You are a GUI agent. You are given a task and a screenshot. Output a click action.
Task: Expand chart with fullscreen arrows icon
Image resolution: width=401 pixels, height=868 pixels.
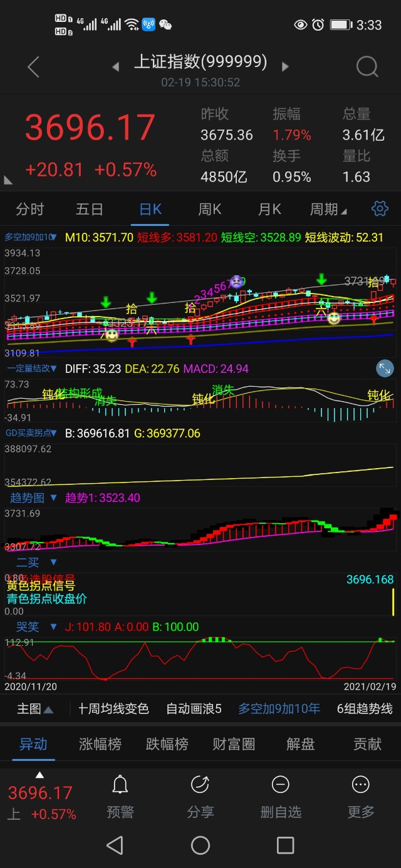385,369
